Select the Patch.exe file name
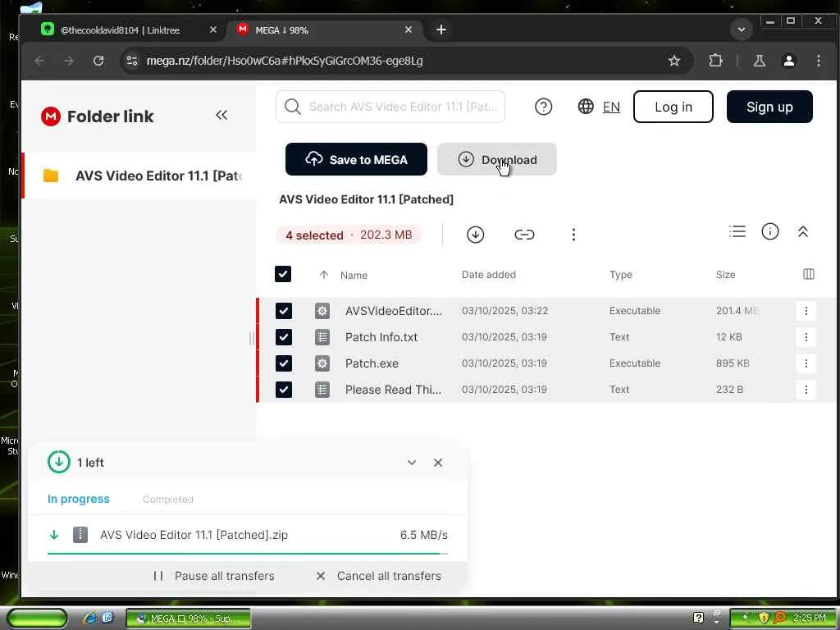The image size is (840, 630). point(372,363)
